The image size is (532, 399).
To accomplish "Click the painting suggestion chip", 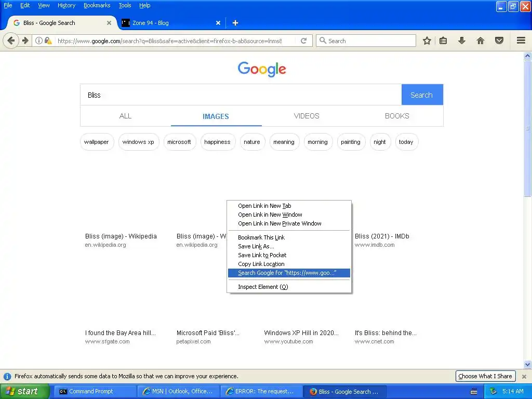I will click(x=351, y=142).
